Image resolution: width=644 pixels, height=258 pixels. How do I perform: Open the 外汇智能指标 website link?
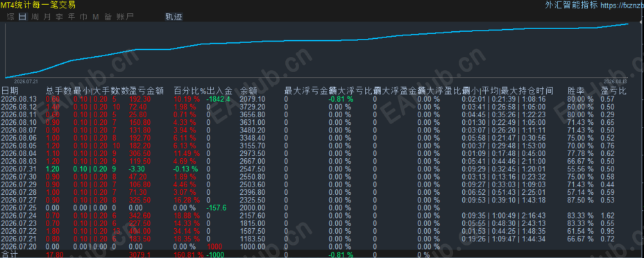click(594, 6)
